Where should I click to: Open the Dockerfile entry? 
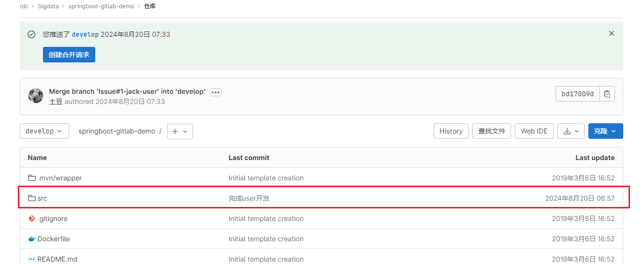(53, 239)
